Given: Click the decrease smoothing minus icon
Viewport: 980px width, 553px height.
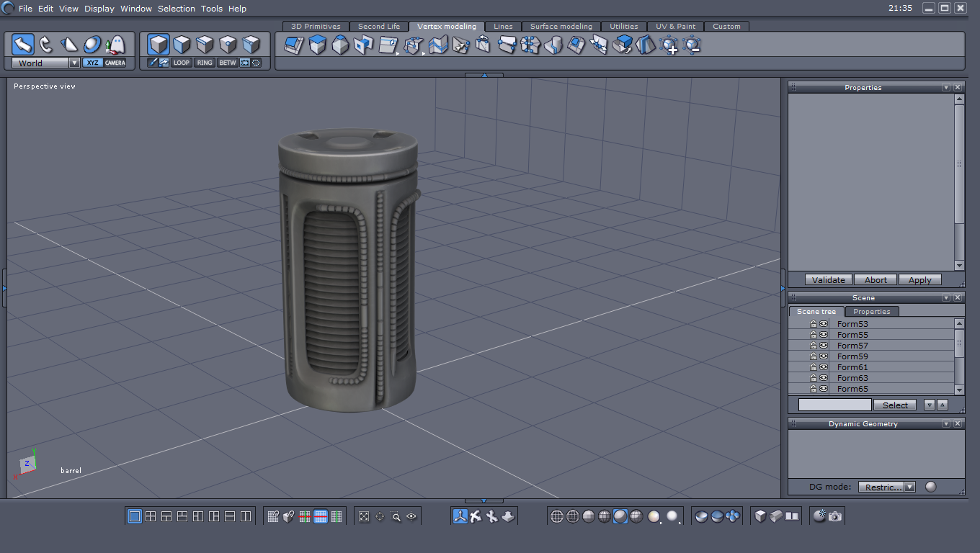Looking at the screenshot, I should tap(692, 45).
